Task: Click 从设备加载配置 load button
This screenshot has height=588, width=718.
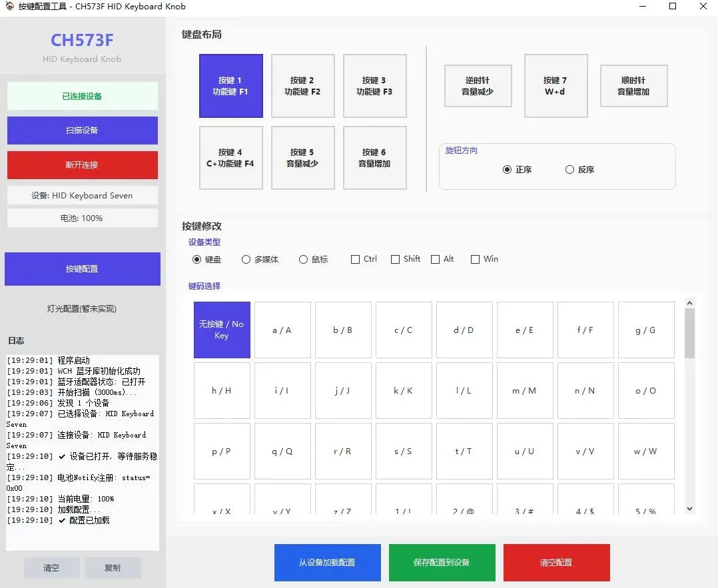Action: [x=328, y=562]
